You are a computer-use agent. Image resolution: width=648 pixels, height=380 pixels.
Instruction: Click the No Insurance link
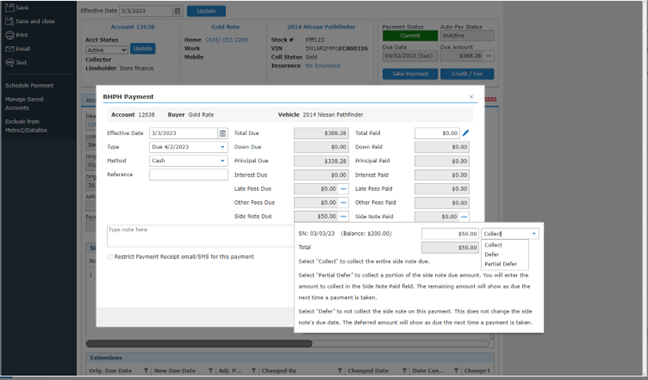[323, 66]
